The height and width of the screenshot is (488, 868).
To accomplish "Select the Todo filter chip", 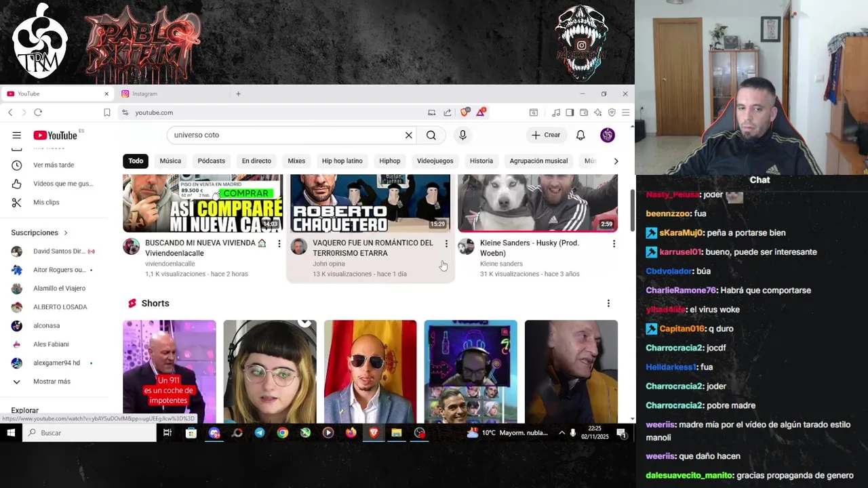I will coord(136,161).
